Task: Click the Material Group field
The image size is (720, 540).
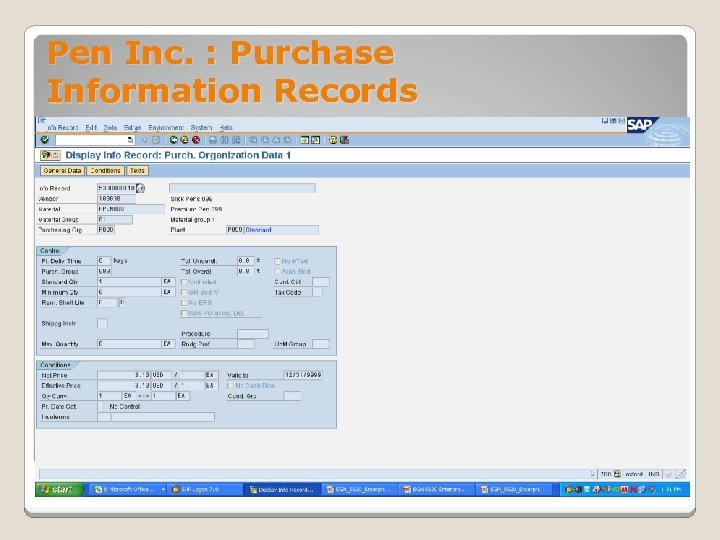Action: (115, 219)
